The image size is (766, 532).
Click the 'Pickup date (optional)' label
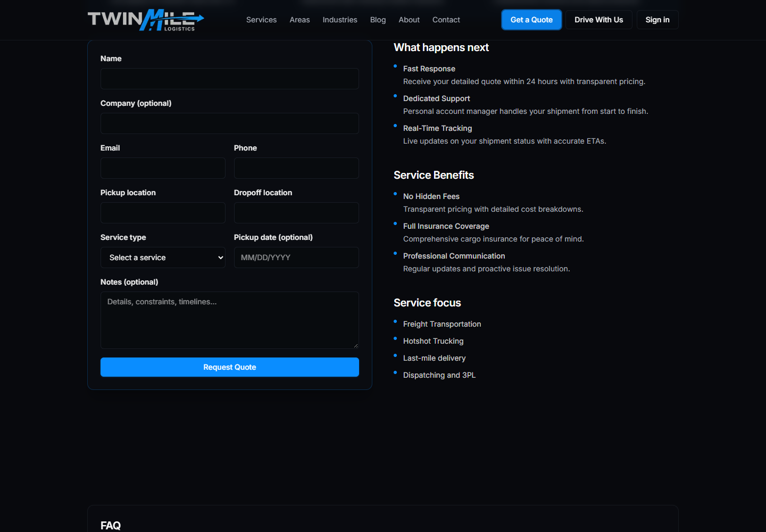click(273, 237)
